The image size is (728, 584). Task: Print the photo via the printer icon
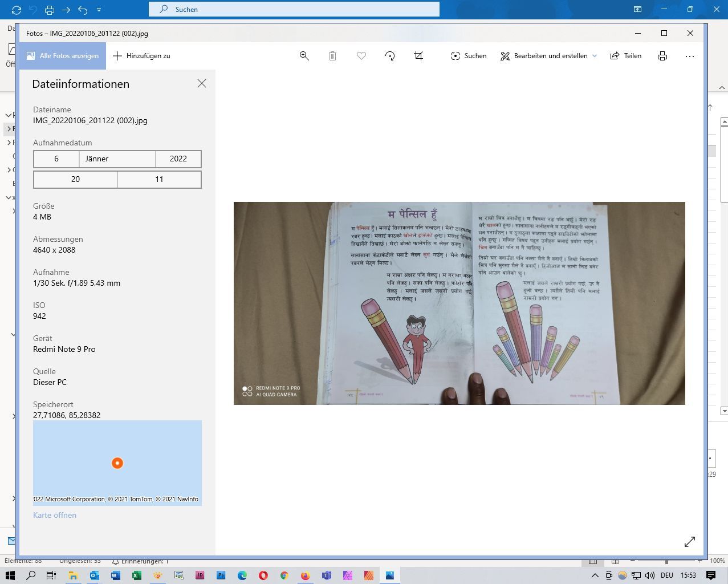tap(662, 56)
